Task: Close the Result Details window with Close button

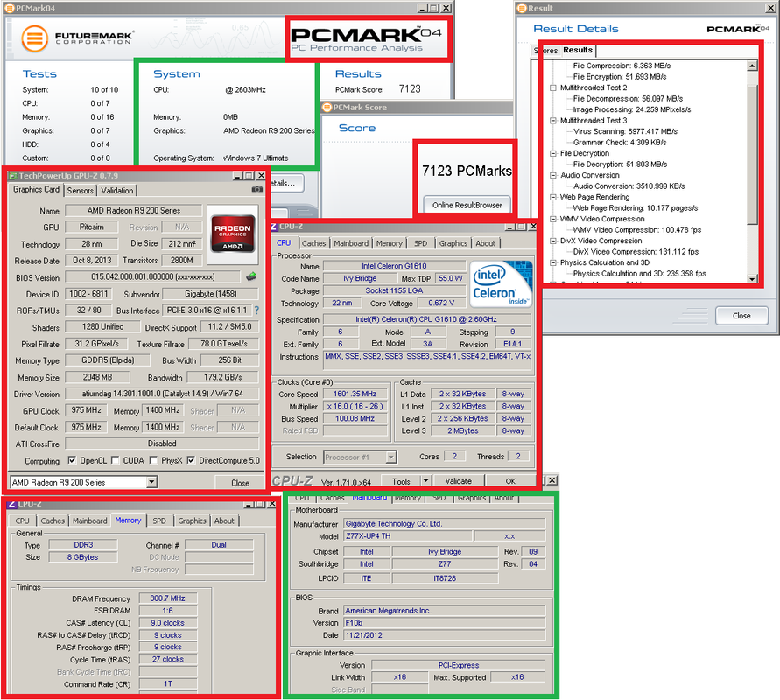Action: (741, 316)
